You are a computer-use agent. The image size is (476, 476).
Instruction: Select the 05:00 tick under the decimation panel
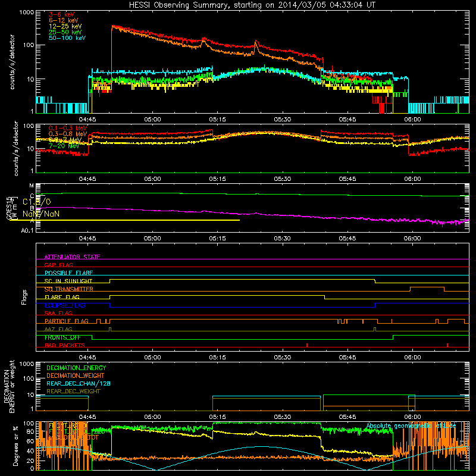[152, 417]
